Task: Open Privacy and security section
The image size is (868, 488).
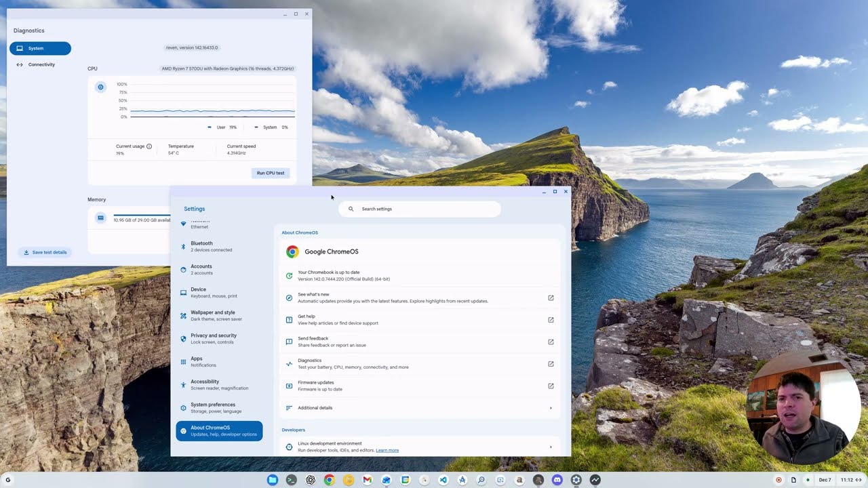Action: (219, 338)
